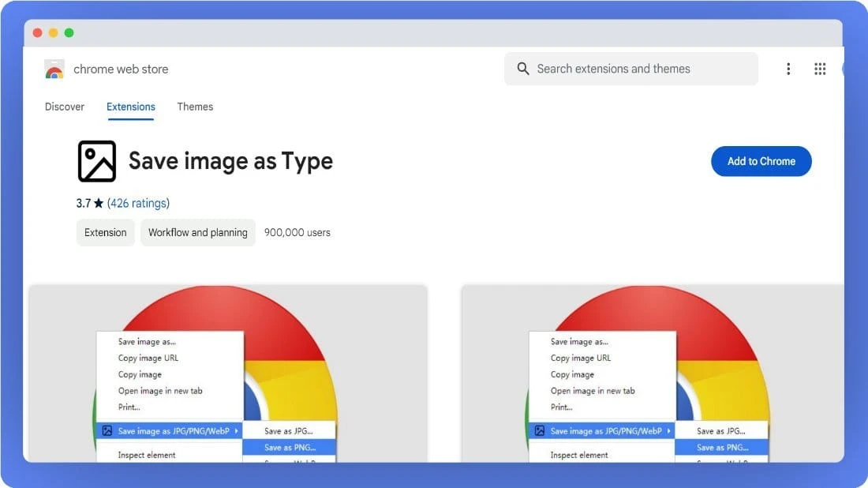Click 'Save as JPG...' in second screenshot
Image resolution: width=868 pixels, height=488 pixels.
(720, 431)
